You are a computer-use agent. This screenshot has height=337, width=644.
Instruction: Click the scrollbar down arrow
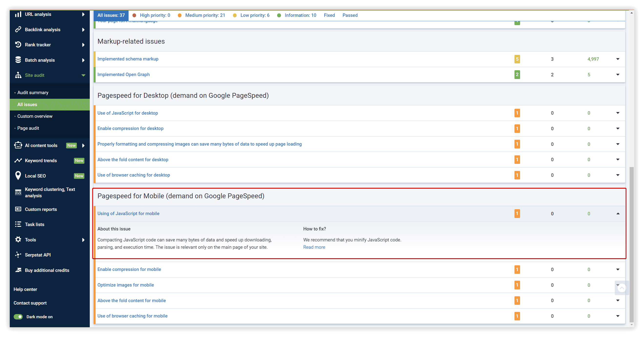pyautogui.click(x=632, y=325)
